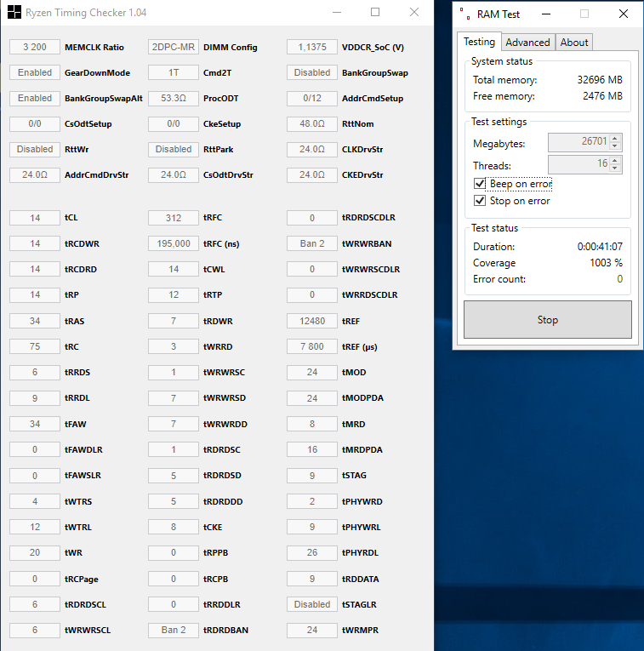Minimize the Ryzen Timing Checker window

pyautogui.click(x=337, y=13)
